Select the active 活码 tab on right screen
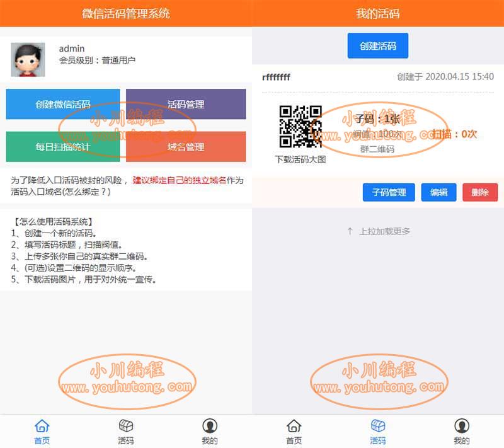This screenshot has width=504, height=448. coord(377,432)
